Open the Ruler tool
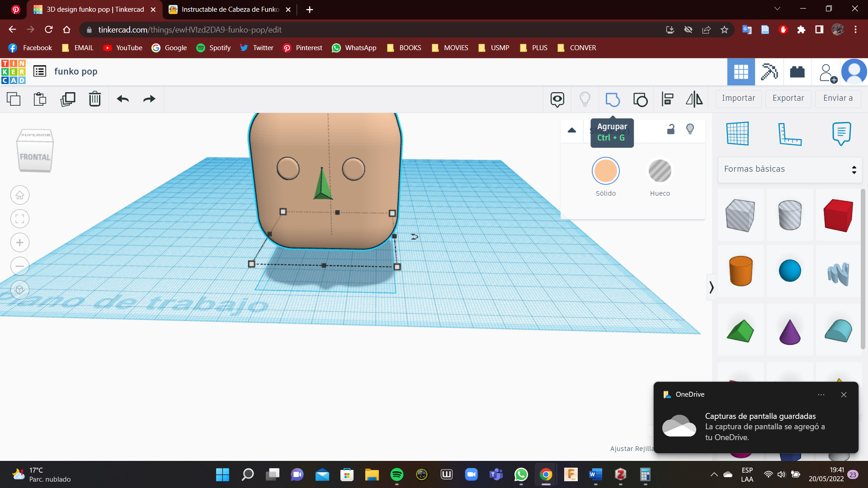 (x=789, y=134)
